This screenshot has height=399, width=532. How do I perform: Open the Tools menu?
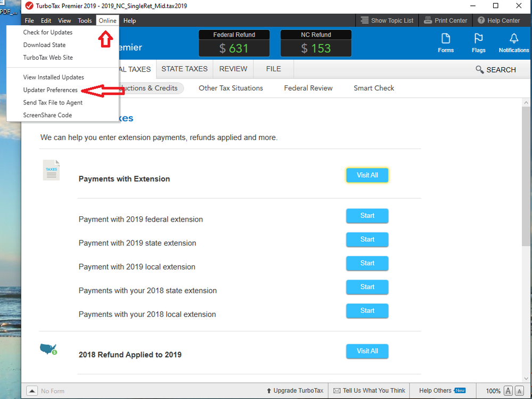[x=85, y=21]
